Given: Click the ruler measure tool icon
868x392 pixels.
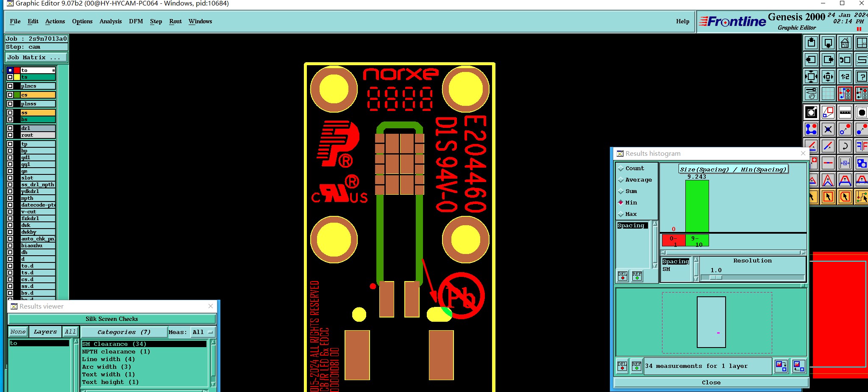Looking at the screenshot, I should click(x=845, y=112).
